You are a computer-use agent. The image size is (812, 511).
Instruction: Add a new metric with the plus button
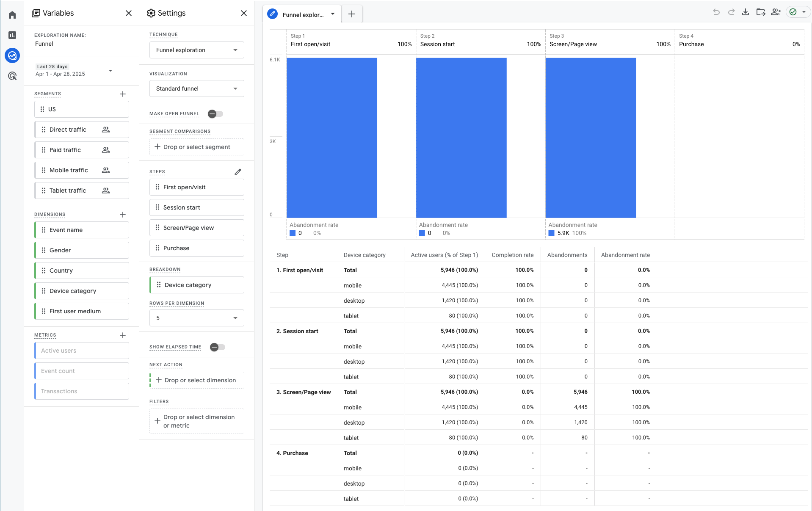pyautogui.click(x=123, y=335)
